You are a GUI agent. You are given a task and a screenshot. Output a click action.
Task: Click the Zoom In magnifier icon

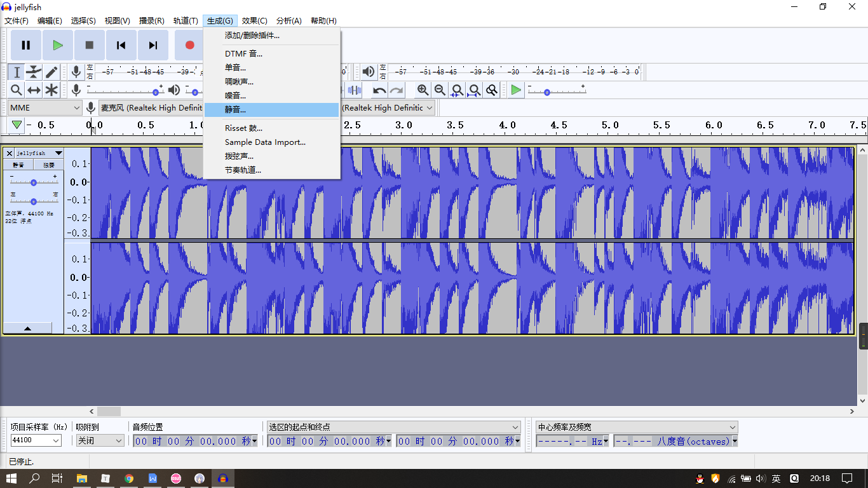(x=423, y=90)
